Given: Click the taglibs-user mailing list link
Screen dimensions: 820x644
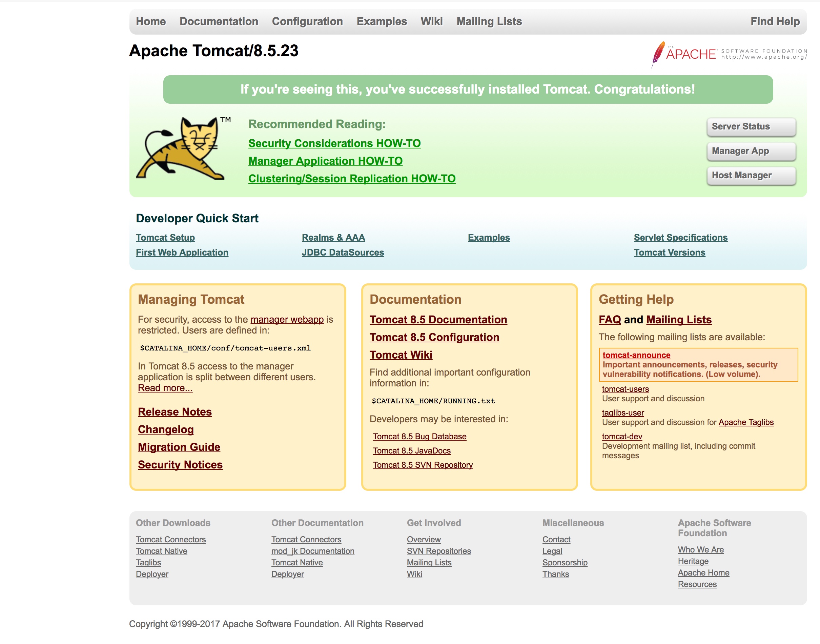Looking at the screenshot, I should pos(623,413).
